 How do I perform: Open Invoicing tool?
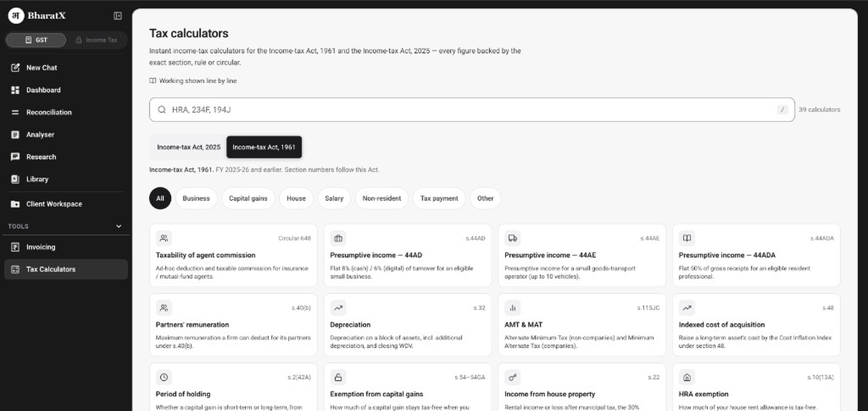tap(66, 247)
